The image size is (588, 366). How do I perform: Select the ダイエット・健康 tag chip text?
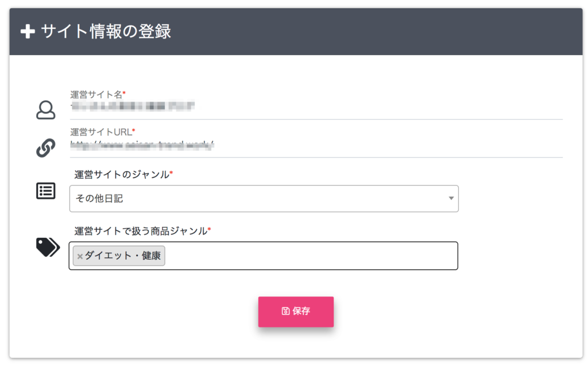[122, 256]
